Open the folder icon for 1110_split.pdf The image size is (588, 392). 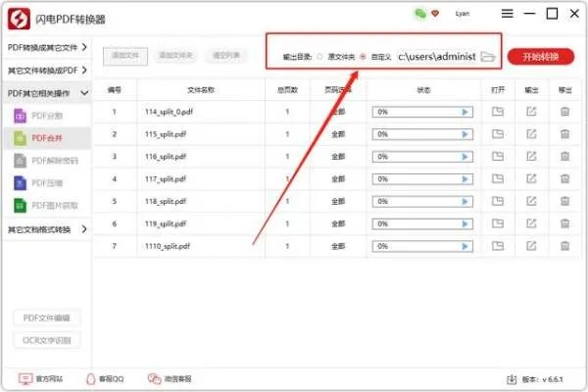(x=498, y=246)
